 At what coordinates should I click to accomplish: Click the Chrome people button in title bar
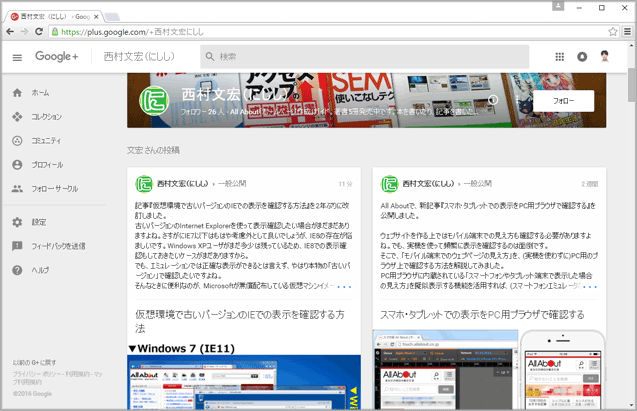558,6
